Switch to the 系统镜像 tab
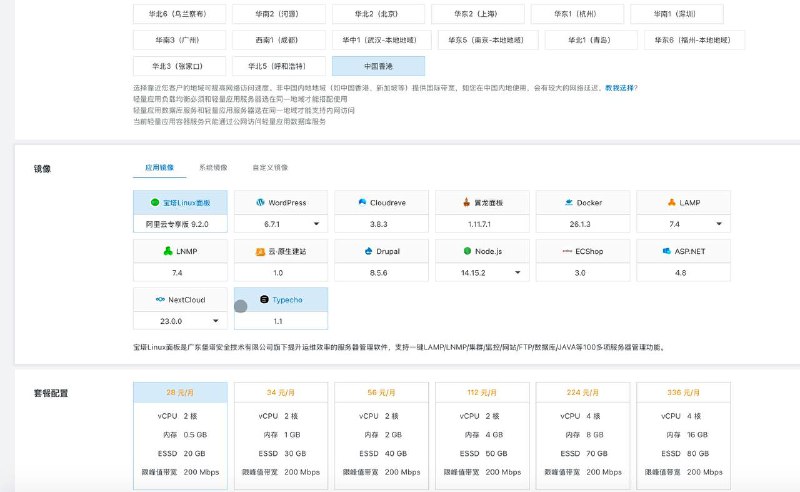The height and width of the screenshot is (492, 800). click(x=213, y=167)
